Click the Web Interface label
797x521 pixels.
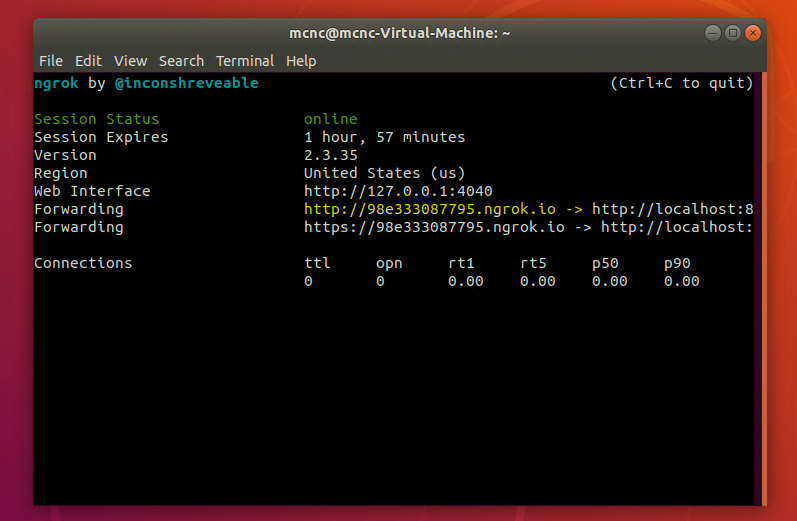[92, 191]
